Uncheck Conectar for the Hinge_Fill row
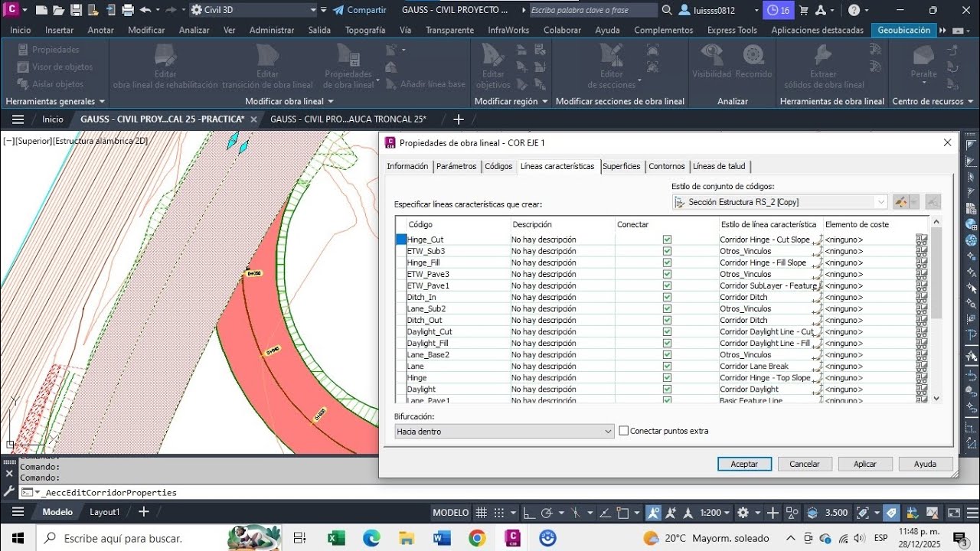The width and height of the screenshot is (980, 551). pyautogui.click(x=667, y=262)
